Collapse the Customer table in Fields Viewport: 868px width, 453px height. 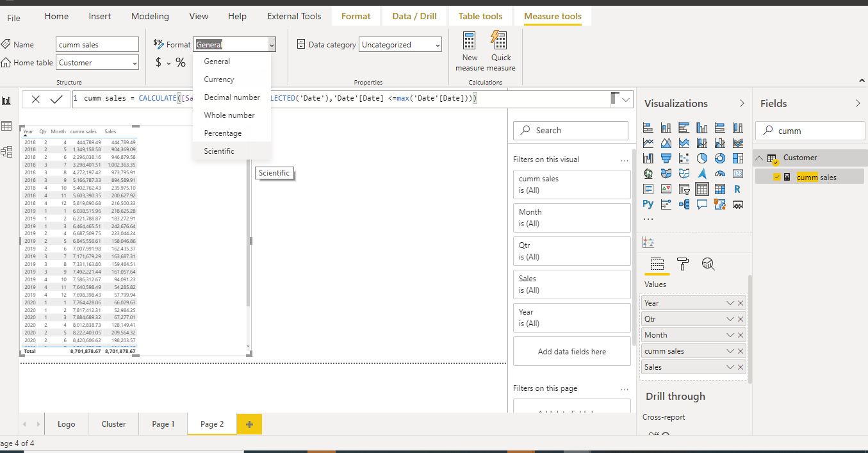tap(759, 158)
